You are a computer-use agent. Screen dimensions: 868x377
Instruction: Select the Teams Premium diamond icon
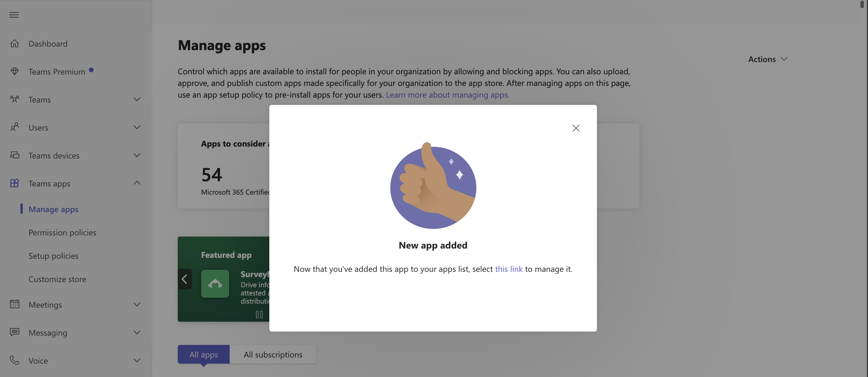click(15, 71)
